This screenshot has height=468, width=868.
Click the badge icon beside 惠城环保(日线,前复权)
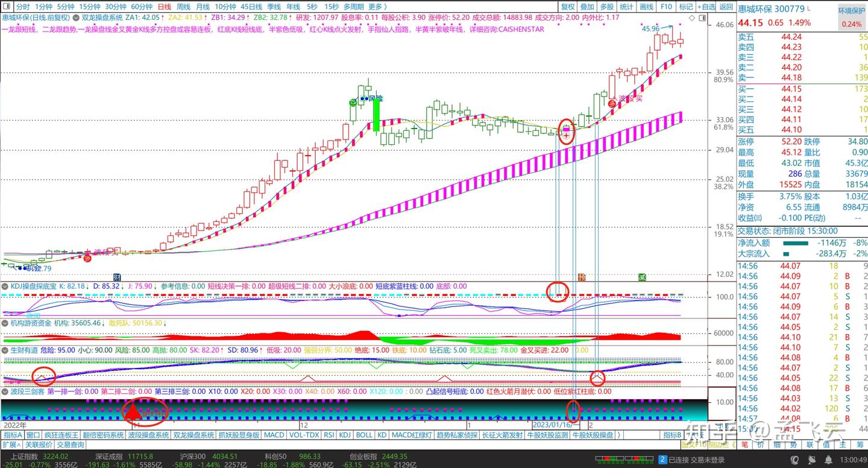pos(76,17)
